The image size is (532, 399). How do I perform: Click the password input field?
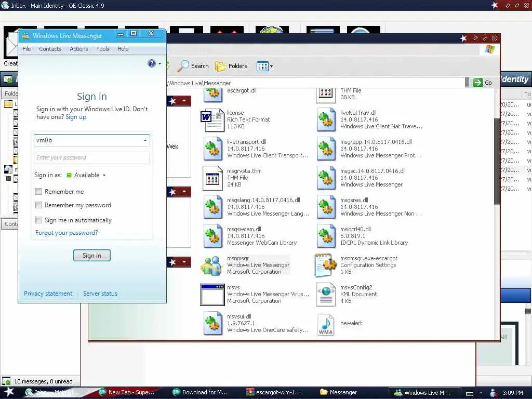pyautogui.click(x=92, y=158)
